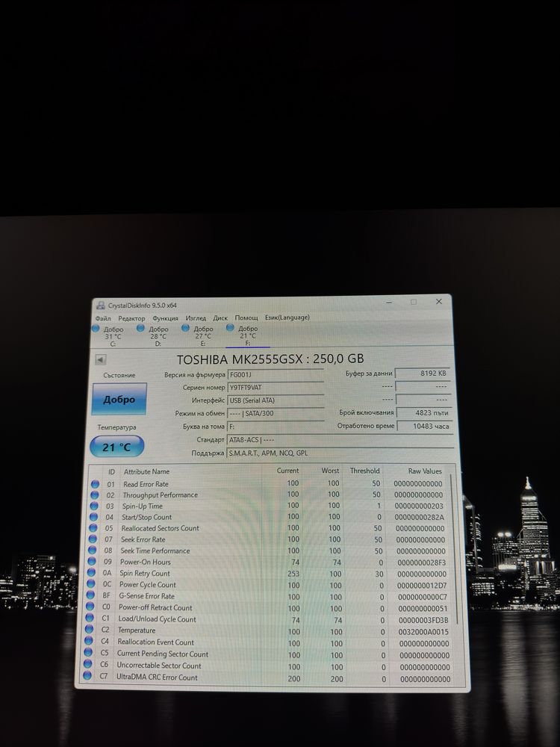
Task: Click the status orb for Reallocation Event Count
Action: tap(89, 641)
